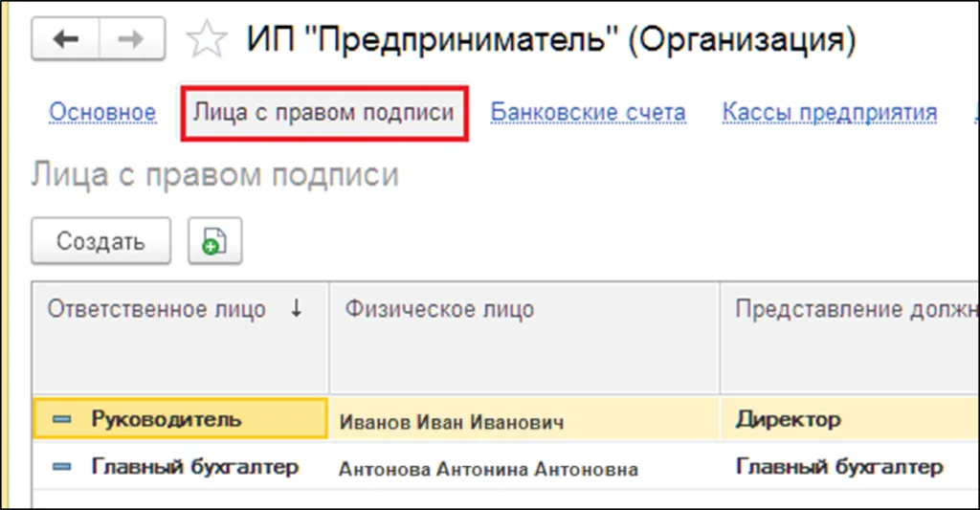980x510 pixels.
Task: Switch to Лица с правом подписи tab
Action: 323,113
